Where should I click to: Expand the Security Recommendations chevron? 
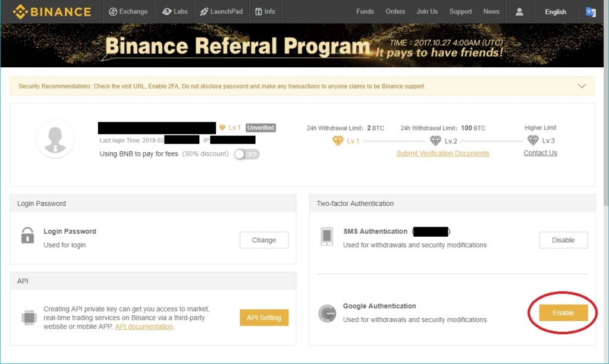(x=582, y=86)
